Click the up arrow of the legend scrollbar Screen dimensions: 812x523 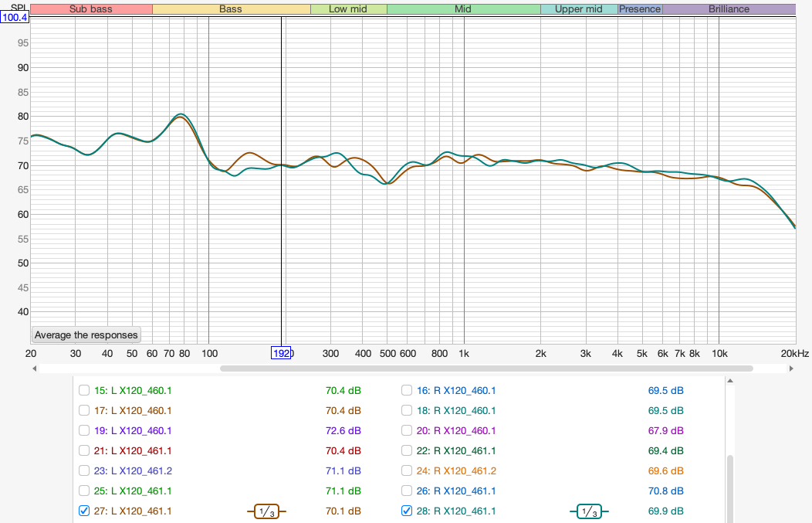point(729,382)
